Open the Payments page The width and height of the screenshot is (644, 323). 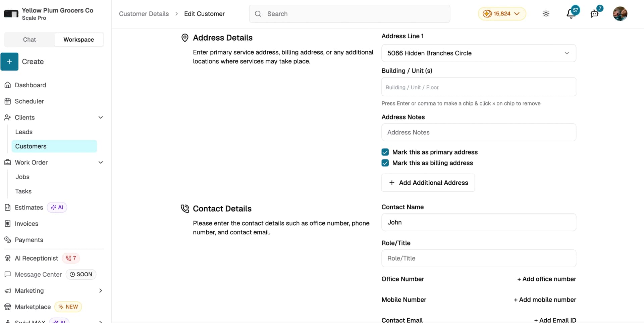(29, 240)
